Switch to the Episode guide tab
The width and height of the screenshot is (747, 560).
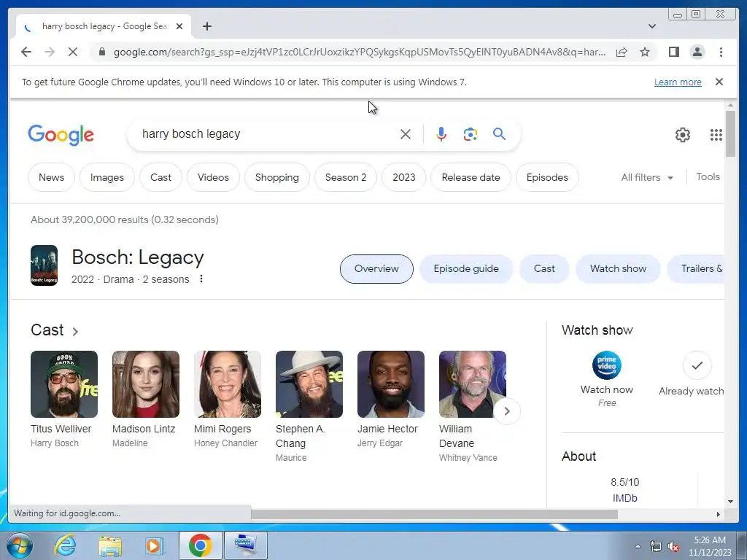click(466, 268)
